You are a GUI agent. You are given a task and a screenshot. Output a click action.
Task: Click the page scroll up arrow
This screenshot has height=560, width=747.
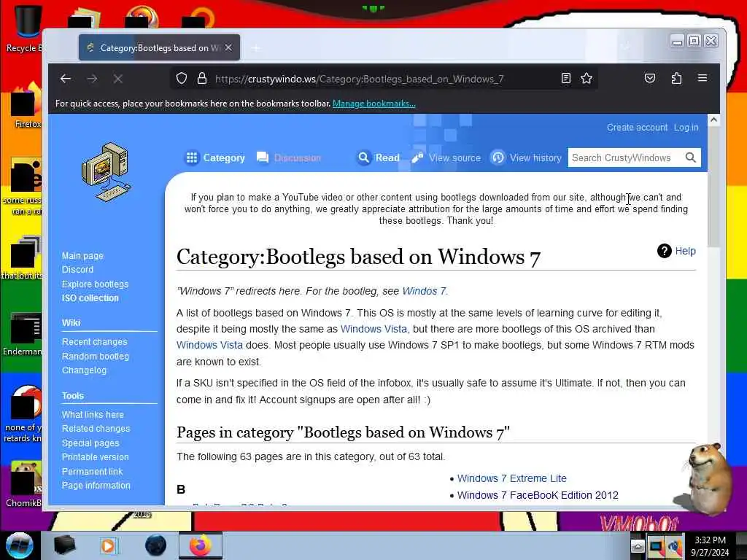pyautogui.click(x=713, y=120)
